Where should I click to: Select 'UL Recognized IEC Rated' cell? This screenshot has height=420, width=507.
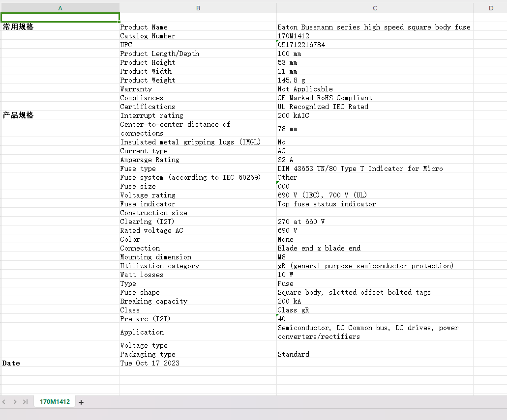tap(375, 106)
